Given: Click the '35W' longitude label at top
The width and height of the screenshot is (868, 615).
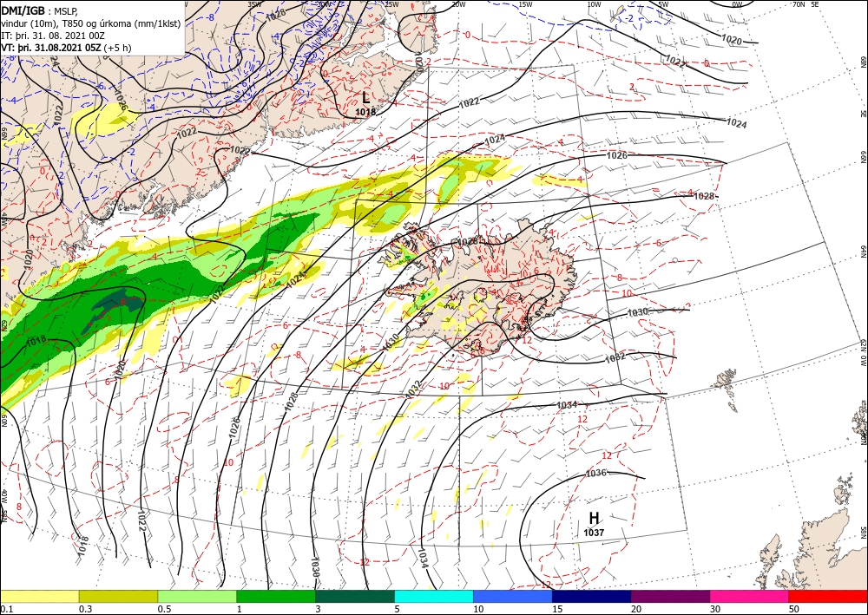Looking at the screenshot, I should (254, 4).
